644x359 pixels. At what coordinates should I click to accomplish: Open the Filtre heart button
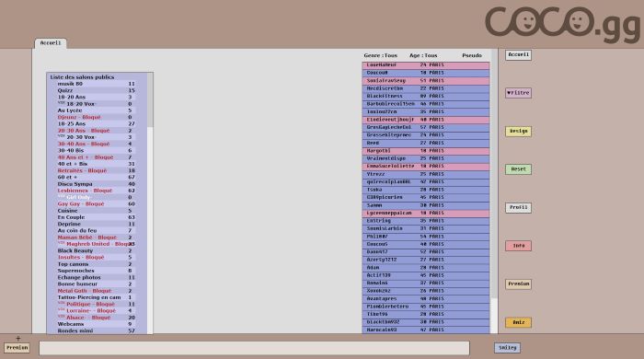click(518, 93)
